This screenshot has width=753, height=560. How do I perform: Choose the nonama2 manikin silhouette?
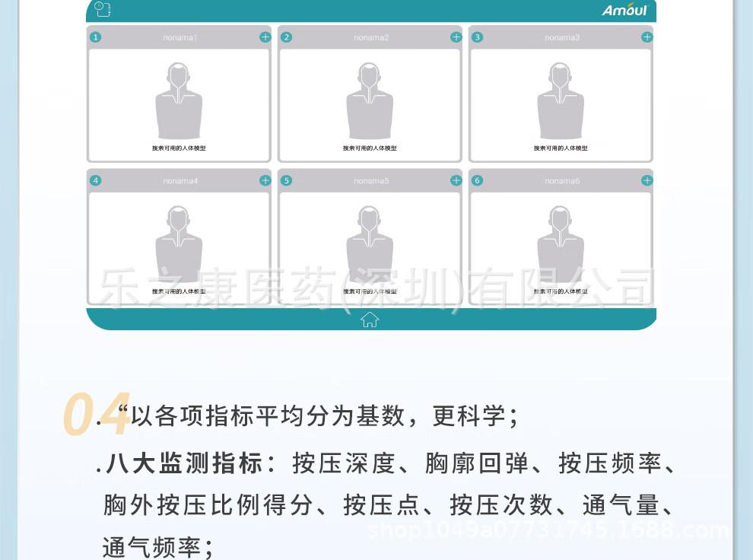[x=370, y=102]
